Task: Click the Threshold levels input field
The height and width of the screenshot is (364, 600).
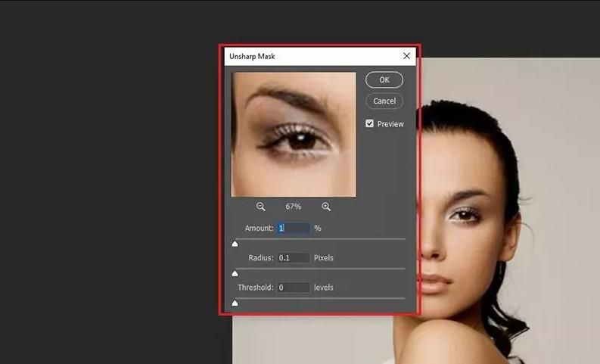Action: click(294, 288)
